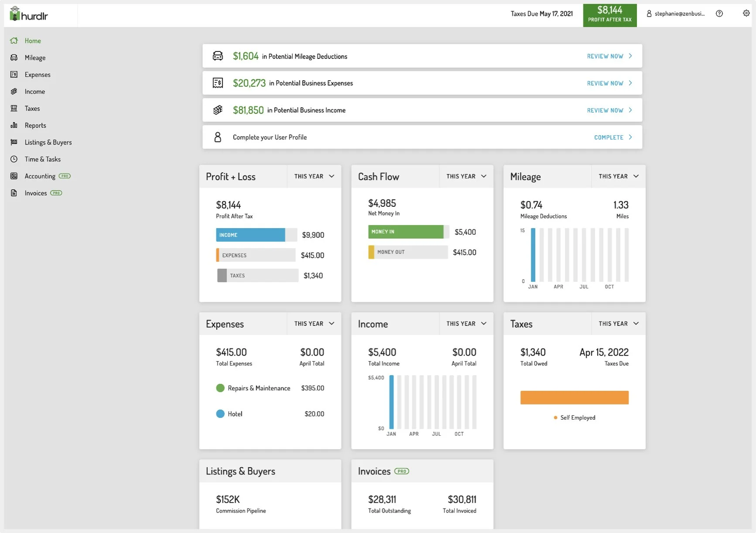Image resolution: width=756 pixels, height=533 pixels.
Task: Click the Listings & Buyers icon in sidebar
Action: tap(14, 142)
